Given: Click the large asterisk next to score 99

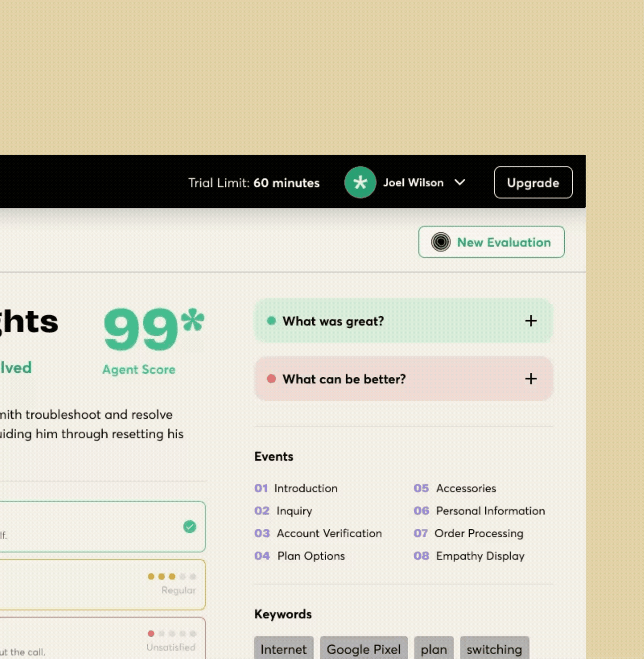Looking at the screenshot, I should coord(193,320).
